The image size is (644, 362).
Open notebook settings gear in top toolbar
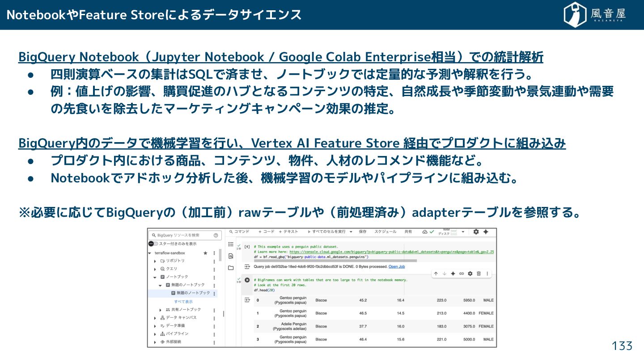[x=476, y=232]
